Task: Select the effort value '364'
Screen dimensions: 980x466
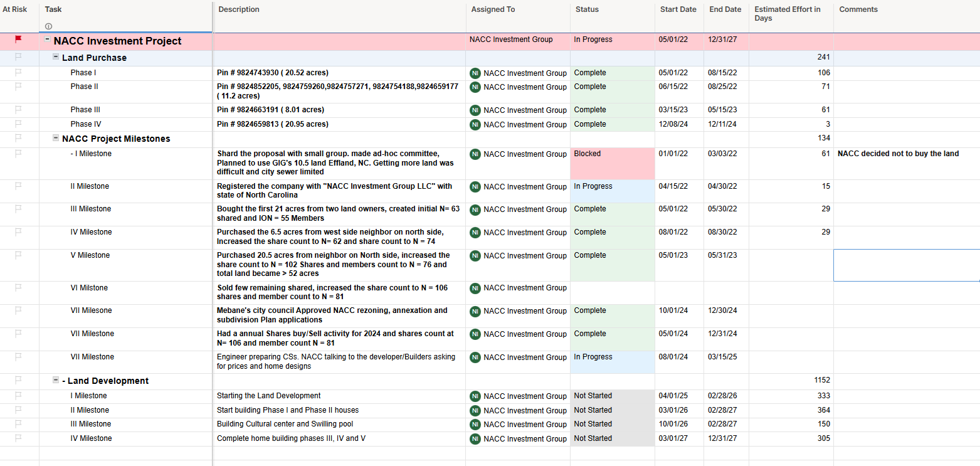Action: tap(824, 410)
